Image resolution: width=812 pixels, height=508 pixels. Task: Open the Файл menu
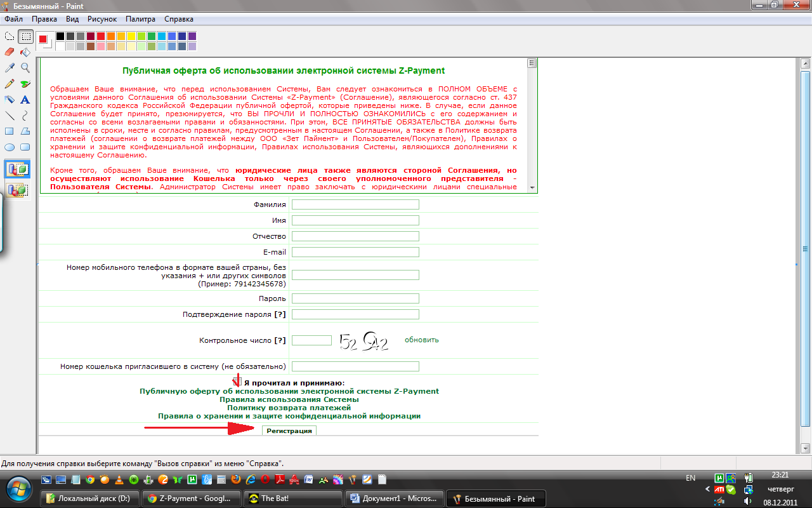[13, 19]
